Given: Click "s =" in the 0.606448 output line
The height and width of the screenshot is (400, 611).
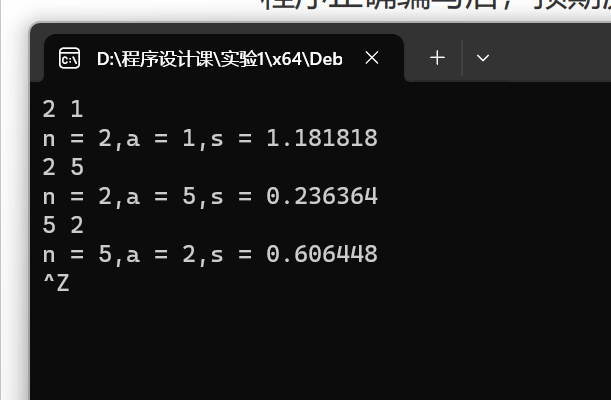Looking at the screenshot, I should pyautogui.click(x=231, y=254).
